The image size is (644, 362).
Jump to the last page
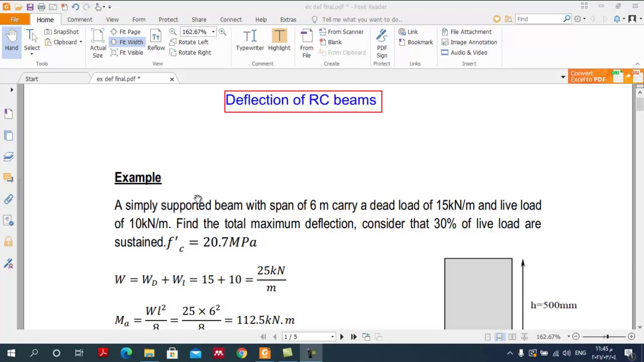click(354, 337)
